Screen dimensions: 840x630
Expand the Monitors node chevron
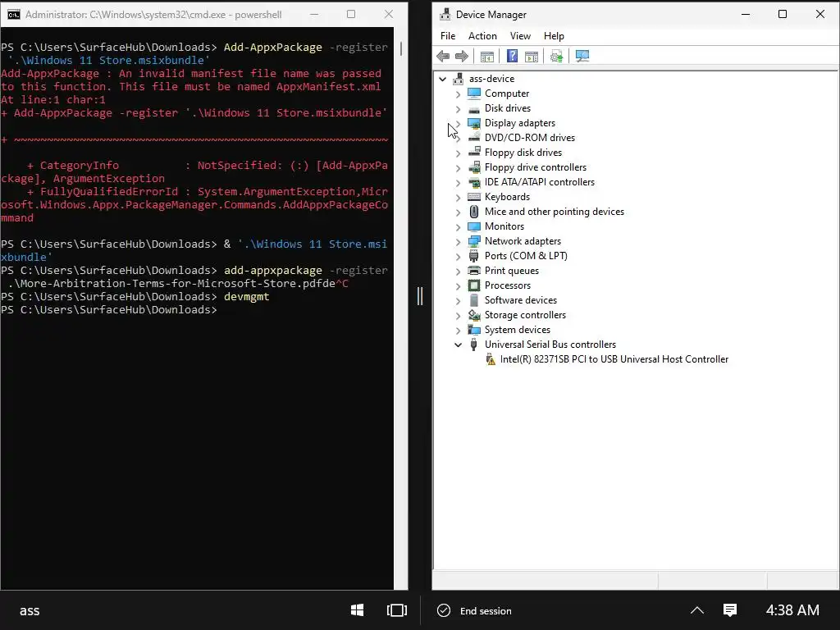458,226
